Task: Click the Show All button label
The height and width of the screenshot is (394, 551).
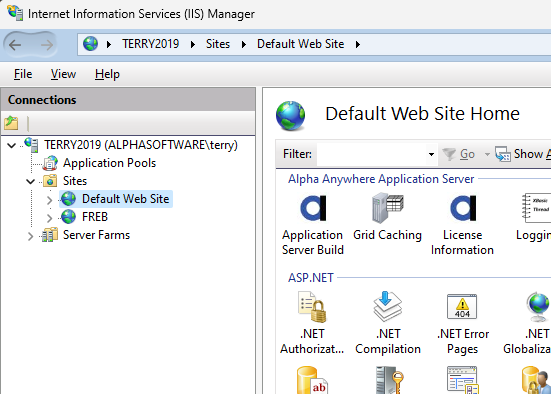Action: pos(532,154)
